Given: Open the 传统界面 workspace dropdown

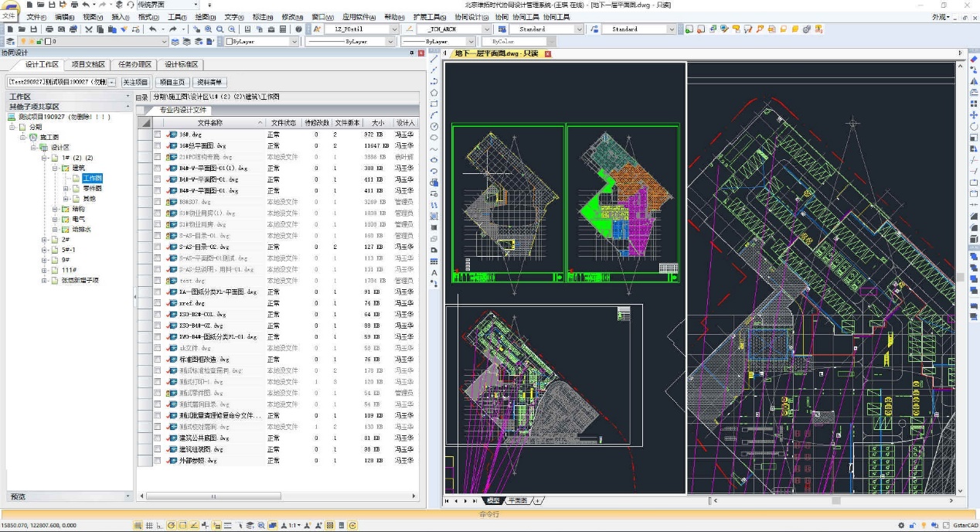Looking at the screenshot, I should pyautogui.click(x=196, y=5).
